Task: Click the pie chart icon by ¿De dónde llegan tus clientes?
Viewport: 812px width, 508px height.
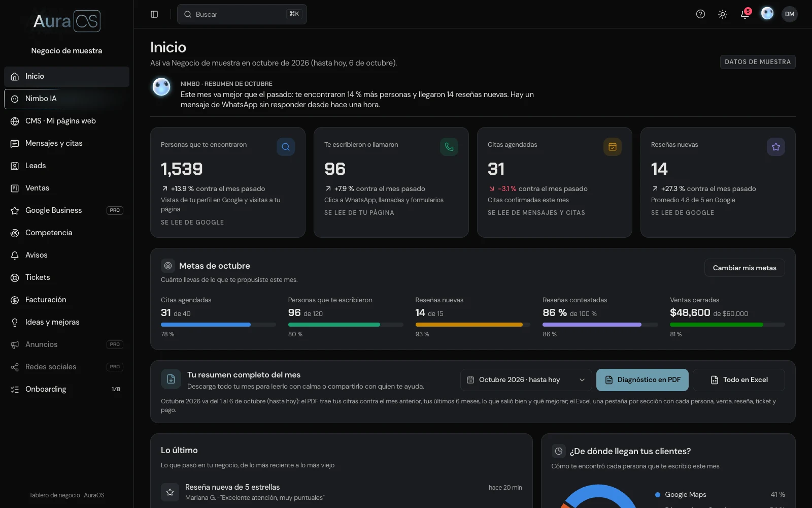Action: pos(559,451)
